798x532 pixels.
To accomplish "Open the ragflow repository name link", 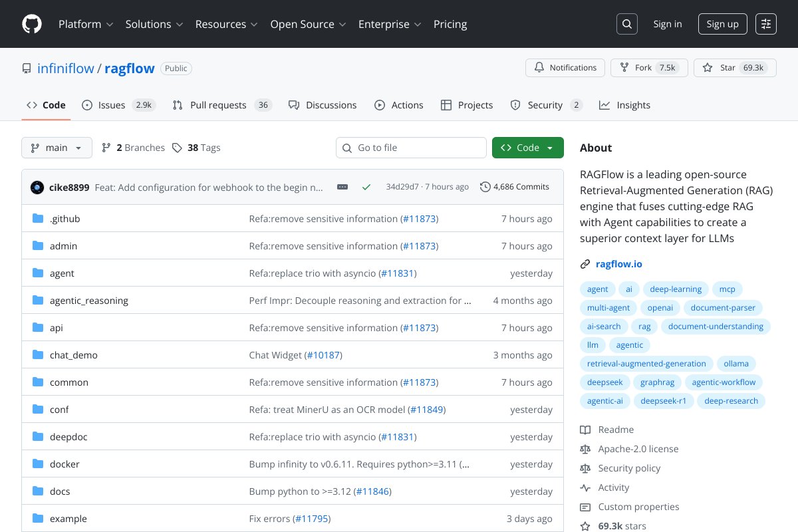I will (130, 68).
